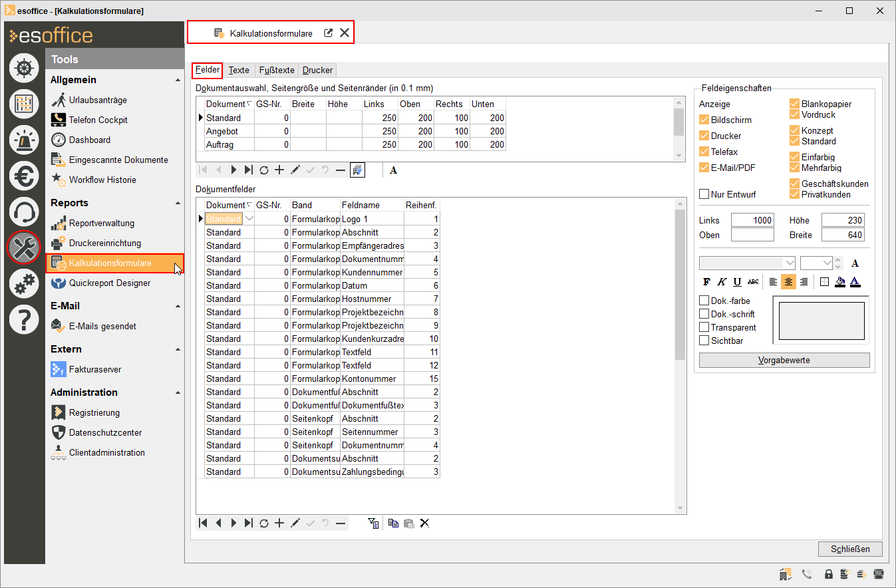Enable the Transparent checkbox
This screenshot has width=896, height=588.
(704, 327)
